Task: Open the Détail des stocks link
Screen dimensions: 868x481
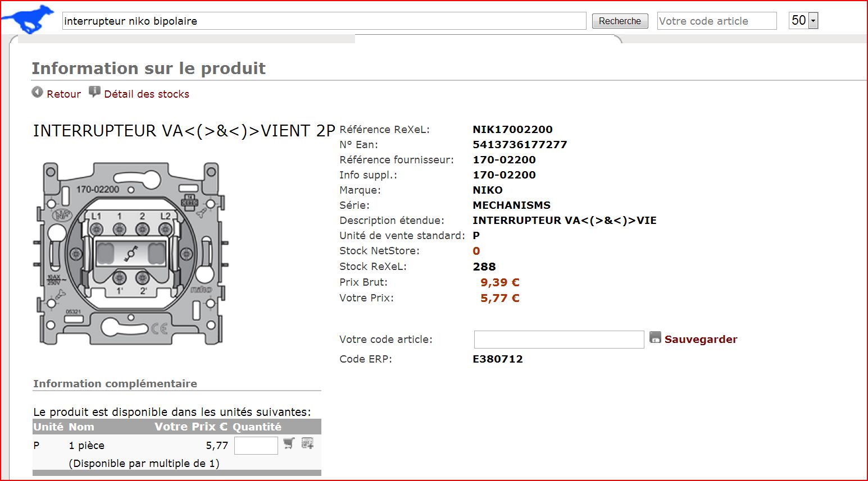Action: point(147,94)
